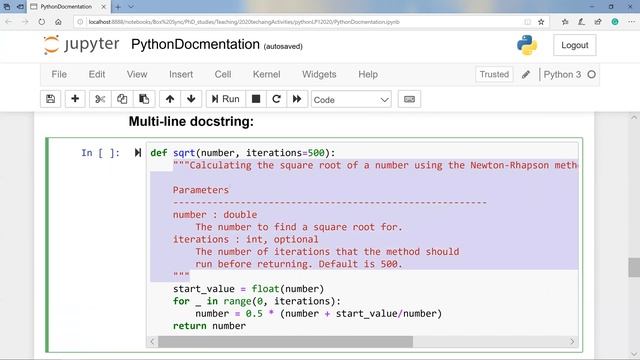Click the pencil edit mode indicator
The height and width of the screenshot is (360, 640).
tap(526, 74)
